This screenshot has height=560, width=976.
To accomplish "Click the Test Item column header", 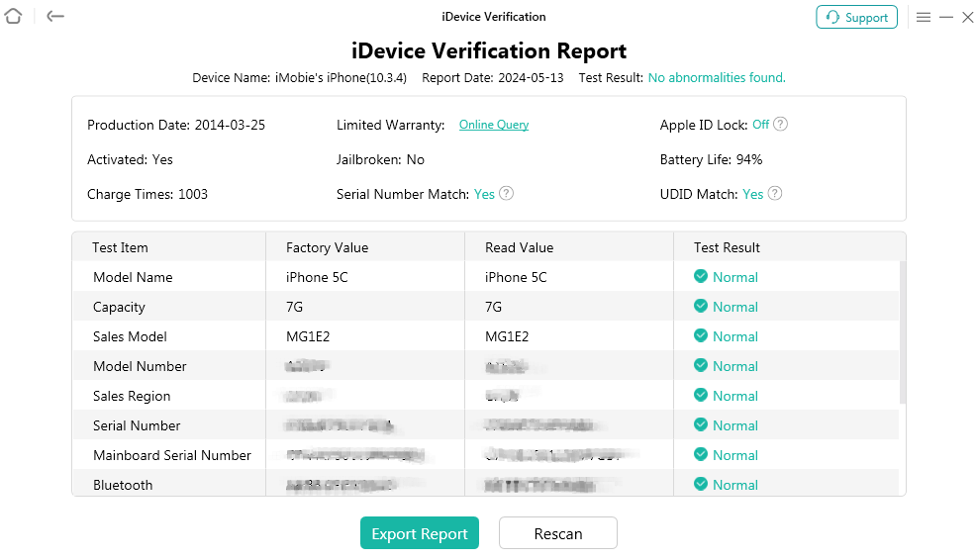I will pyautogui.click(x=120, y=247).
